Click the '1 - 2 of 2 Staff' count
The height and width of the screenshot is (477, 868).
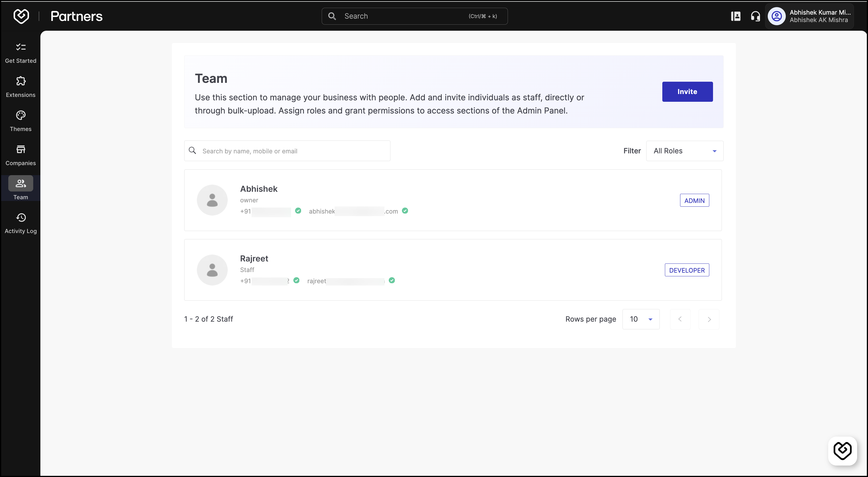[209, 319]
